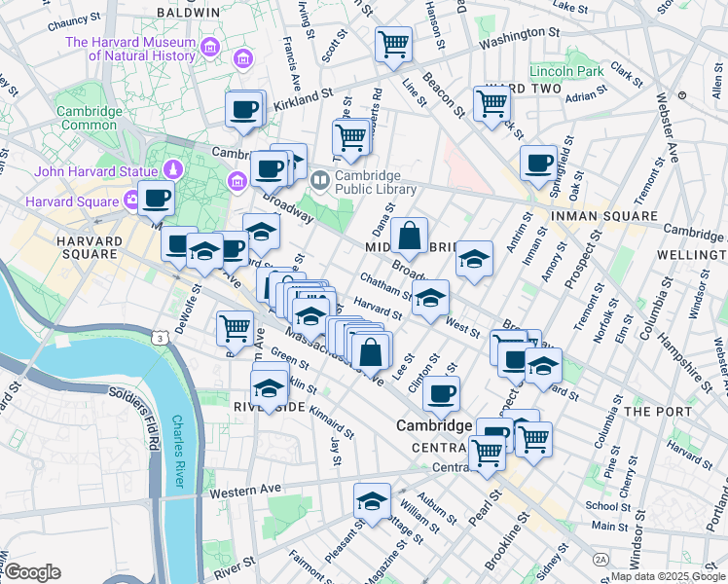The height and width of the screenshot is (584, 728).
Task: Open the coffee cup marker beside Kirkland St
Action: click(243, 113)
